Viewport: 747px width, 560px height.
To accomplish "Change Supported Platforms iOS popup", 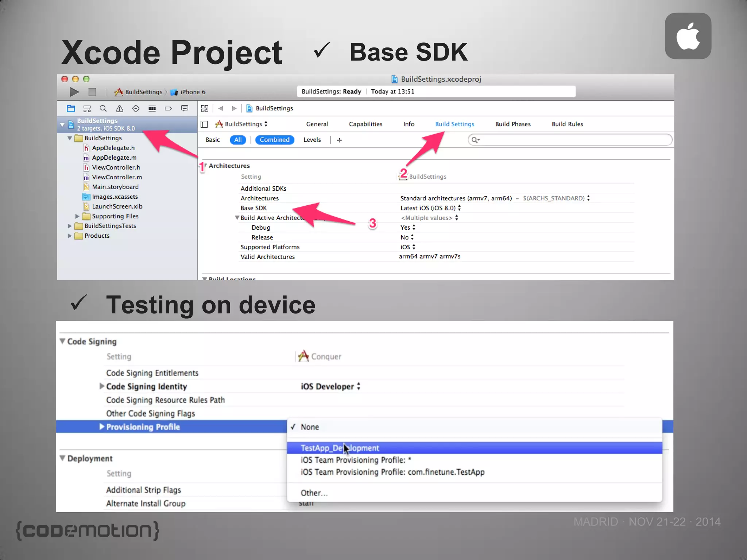I will 408,247.
